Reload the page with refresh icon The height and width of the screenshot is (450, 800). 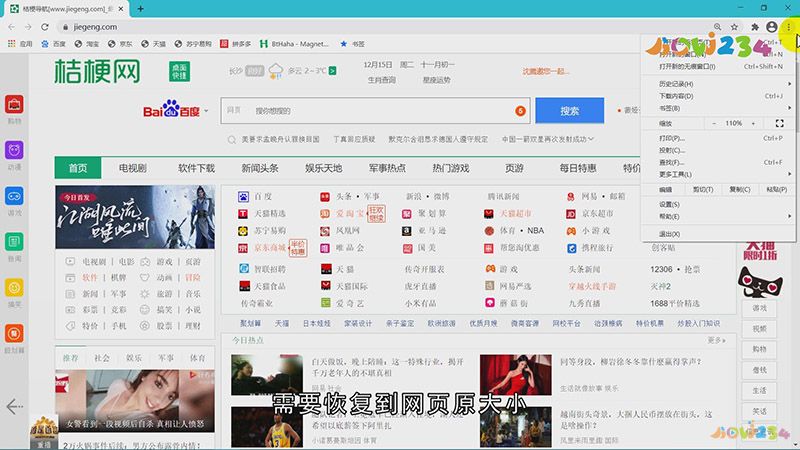pos(45,27)
